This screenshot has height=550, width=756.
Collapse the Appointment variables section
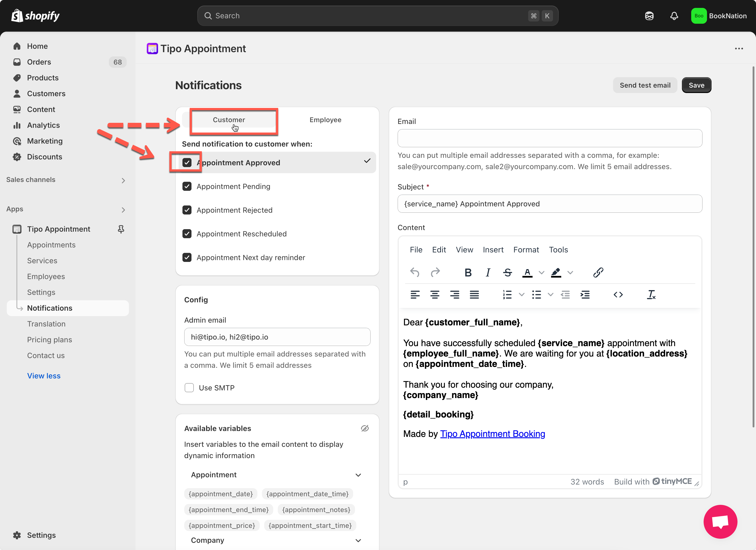[358, 475]
